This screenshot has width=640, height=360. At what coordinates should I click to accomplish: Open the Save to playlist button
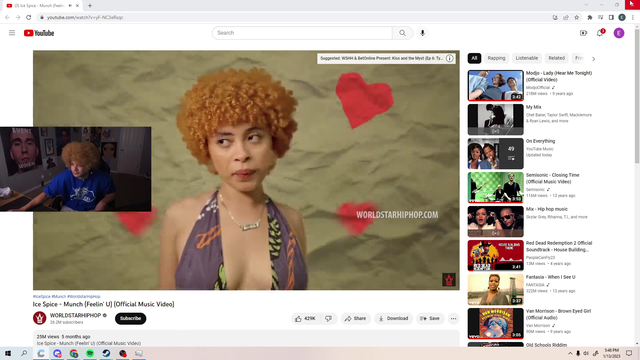[x=430, y=318]
